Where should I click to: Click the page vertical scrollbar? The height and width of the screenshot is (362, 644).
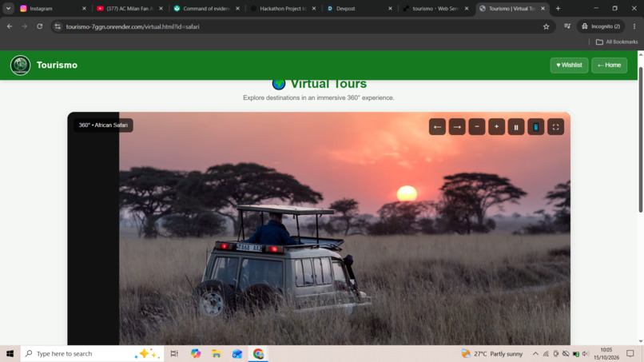tap(641, 140)
